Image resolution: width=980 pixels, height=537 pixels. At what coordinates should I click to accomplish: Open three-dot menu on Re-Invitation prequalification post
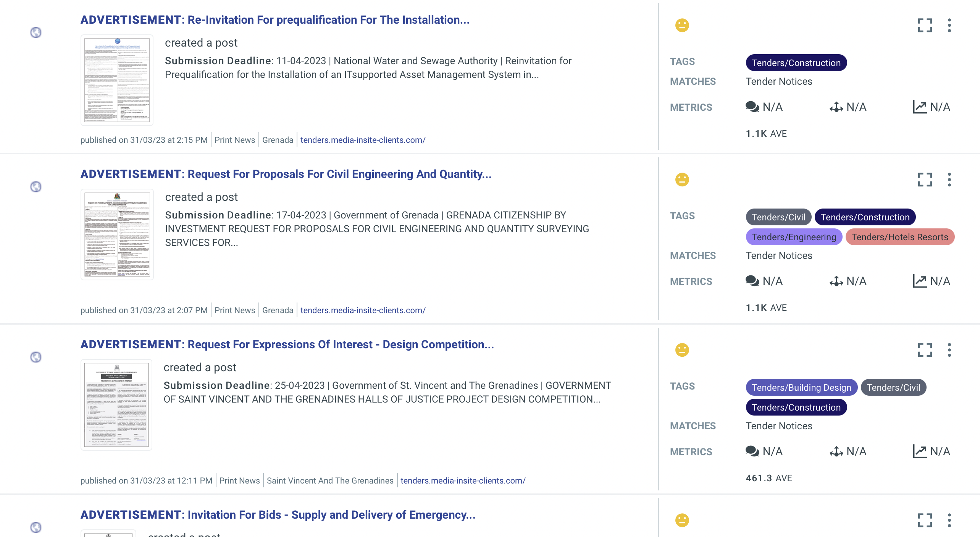(949, 26)
